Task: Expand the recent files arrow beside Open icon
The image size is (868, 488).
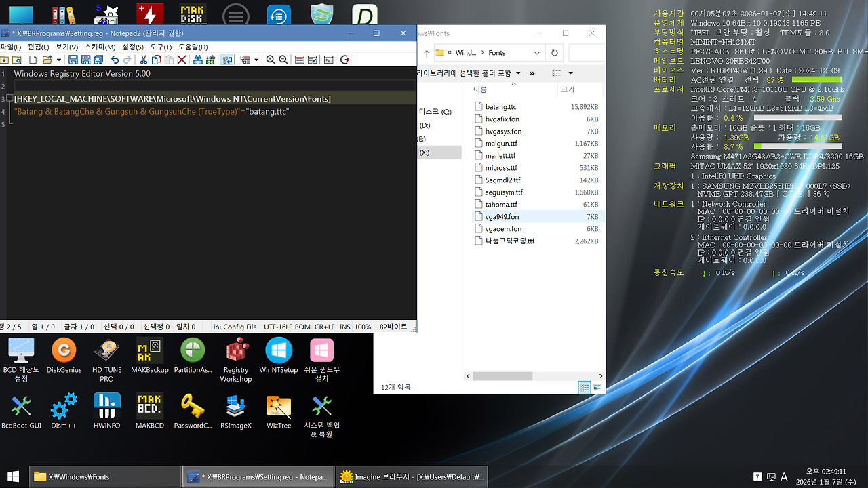Action: point(58,60)
